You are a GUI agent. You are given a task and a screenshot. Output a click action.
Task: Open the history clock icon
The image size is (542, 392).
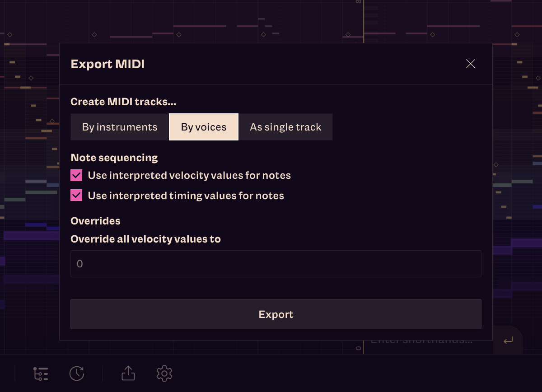(x=77, y=373)
